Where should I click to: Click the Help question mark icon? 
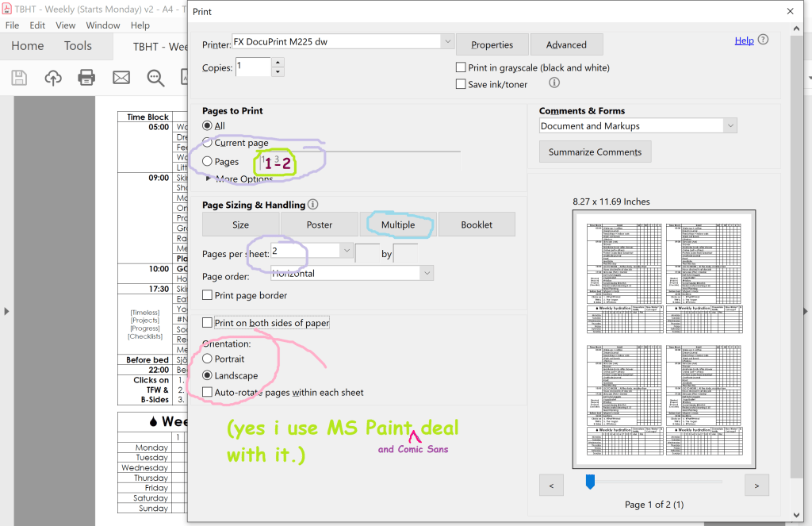click(764, 40)
